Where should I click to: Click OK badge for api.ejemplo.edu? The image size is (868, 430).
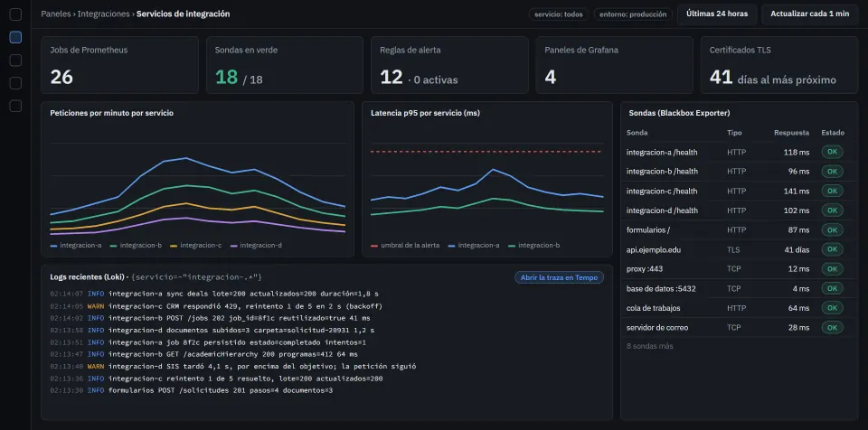point(832,249)
